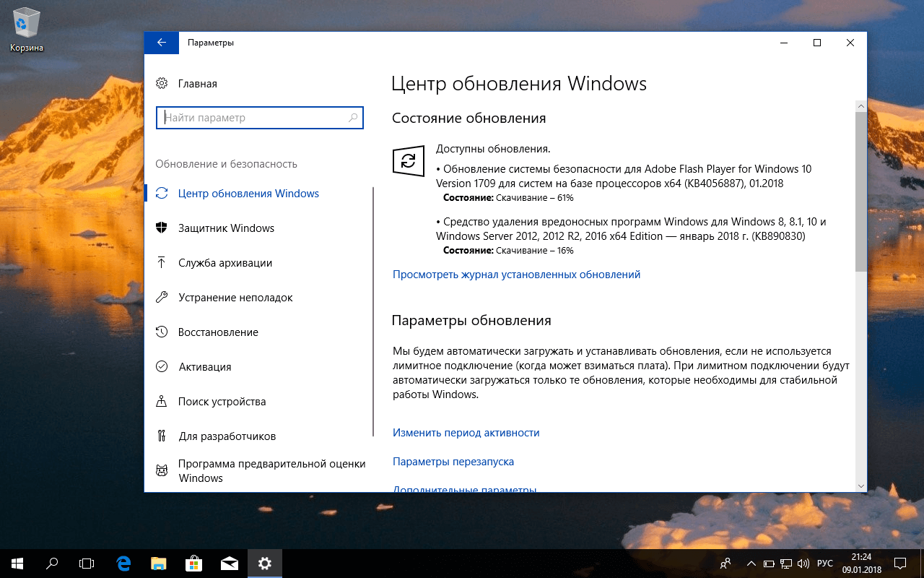Close the Параметры window
Viewport: 924px width, 578px height.
click(850, 43)
